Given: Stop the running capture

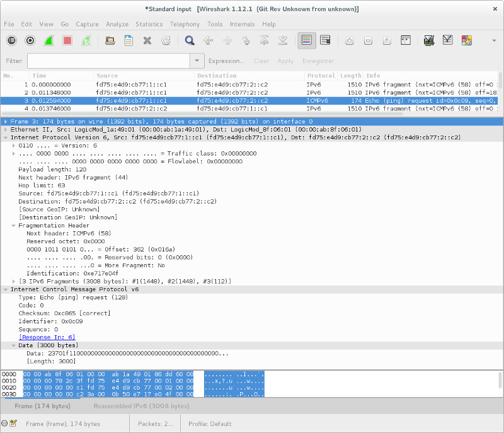Looking at the screenshot, I should point(67,40).
